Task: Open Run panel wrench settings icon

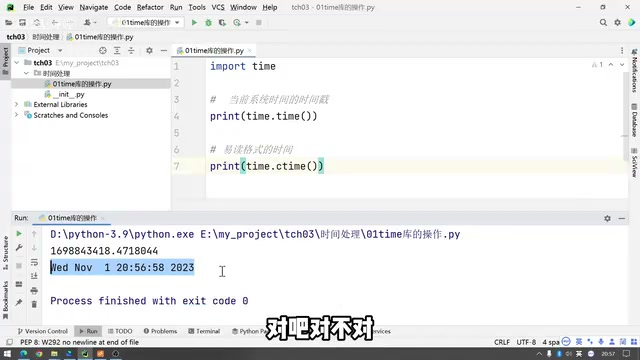Action: tap(19, 248)
